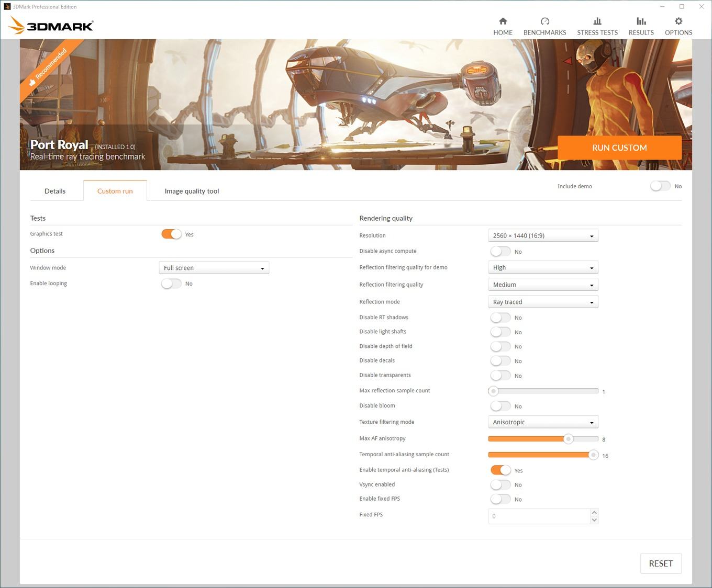The width and height of the screenshot is (712, 588).
Task: Decrease Fixed FPS with down arrow
Action: point(594,519)
